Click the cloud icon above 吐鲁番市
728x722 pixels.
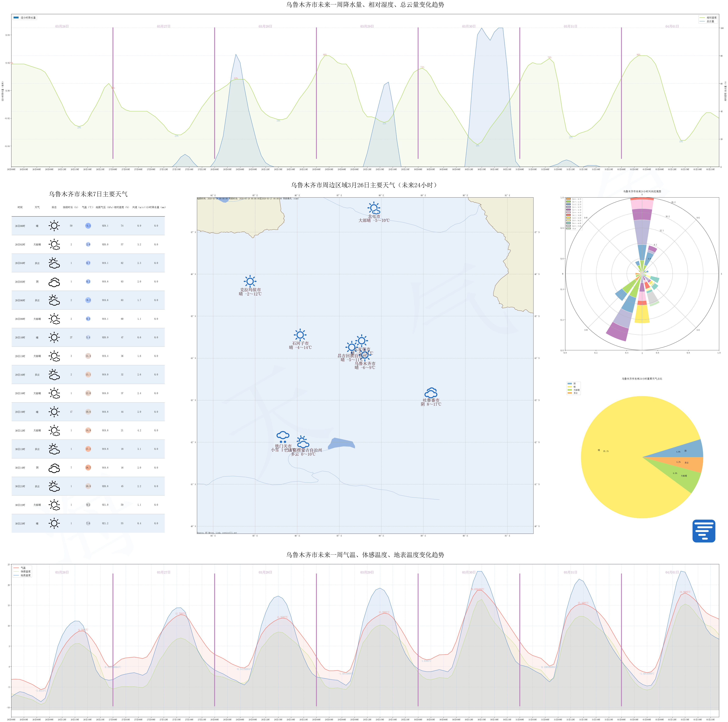431,393
